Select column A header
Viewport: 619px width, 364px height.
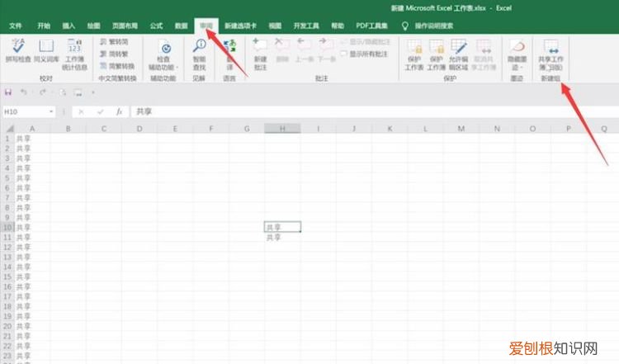coord(32,128)
